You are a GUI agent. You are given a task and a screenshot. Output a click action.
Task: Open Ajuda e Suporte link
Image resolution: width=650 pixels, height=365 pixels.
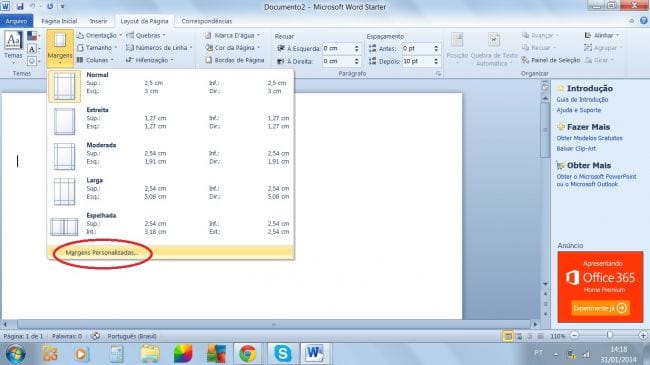pyautogui.click(x=578, y=110)
